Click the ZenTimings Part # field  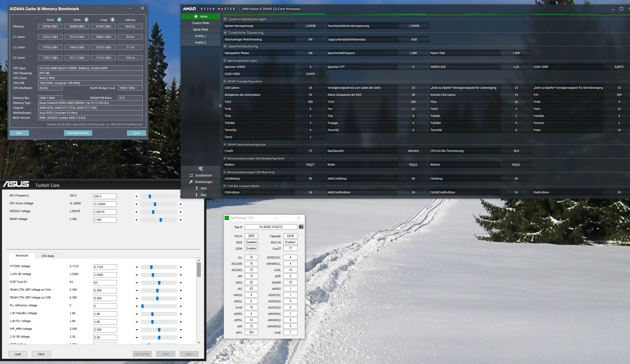click(271, 227)
